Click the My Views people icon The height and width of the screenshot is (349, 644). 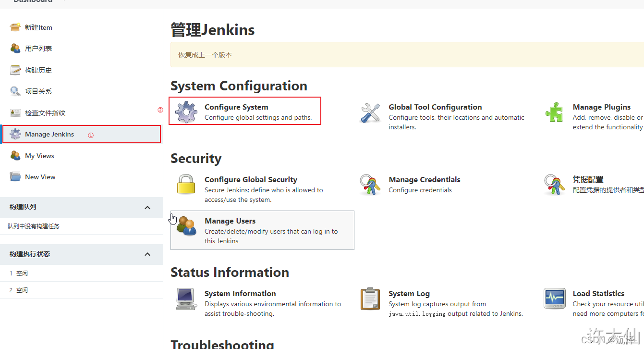tap(15, 156)
